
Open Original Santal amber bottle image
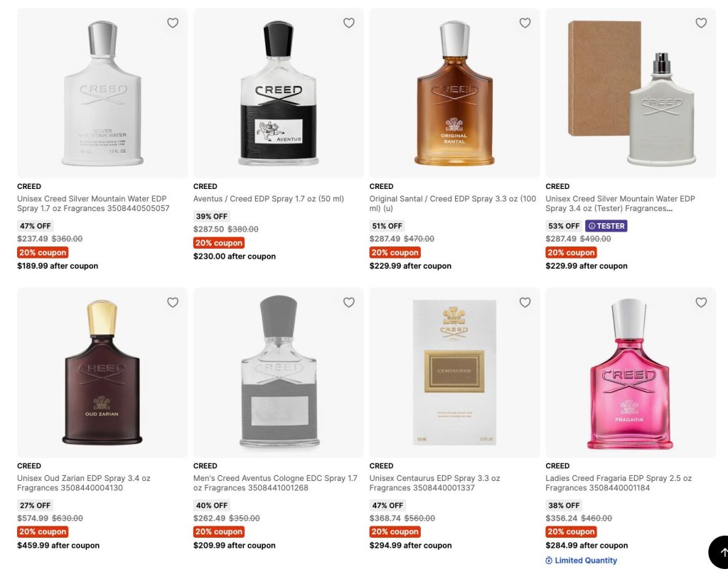point(454,93)
